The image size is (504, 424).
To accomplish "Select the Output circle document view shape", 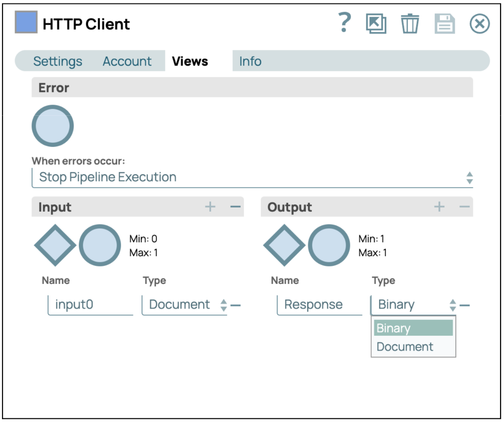I will pyautogui.click(x=329, y=245).
